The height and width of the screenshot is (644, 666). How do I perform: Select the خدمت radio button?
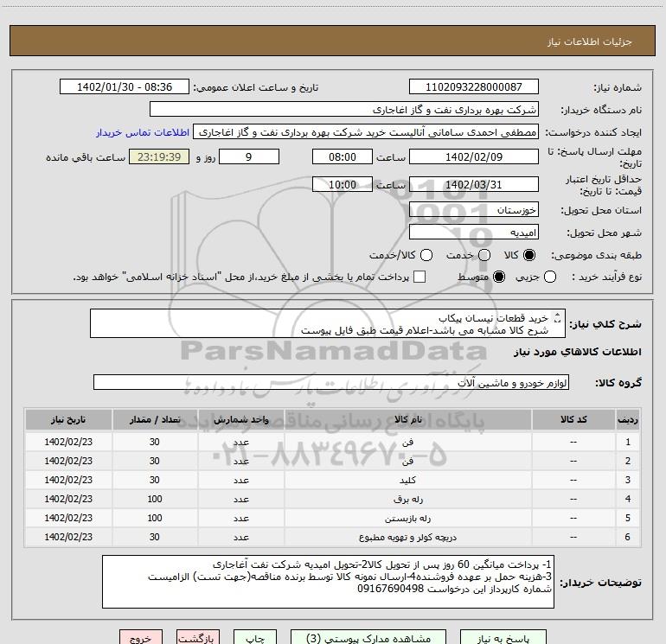coord(484,255)
